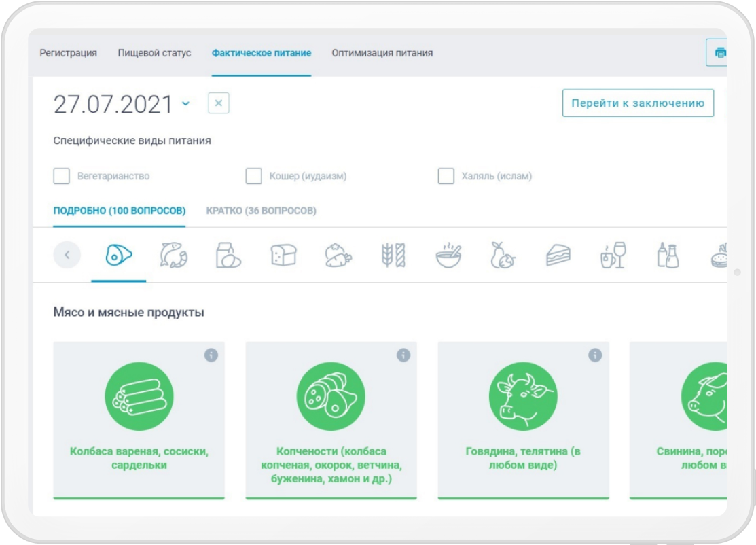Image resolution: width=756 pixels, height=545 pixels.
Task: Click the printer icon button
Action: pos(717,52)
